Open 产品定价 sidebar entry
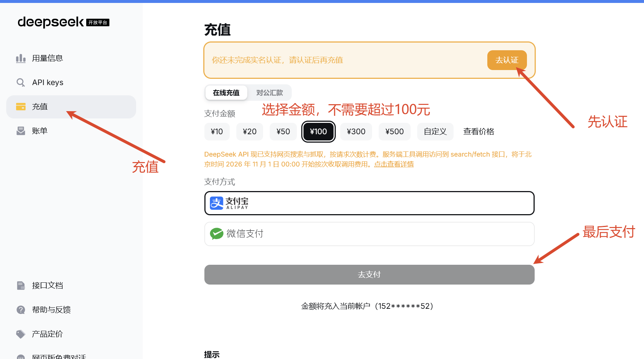 pos(71,334)
